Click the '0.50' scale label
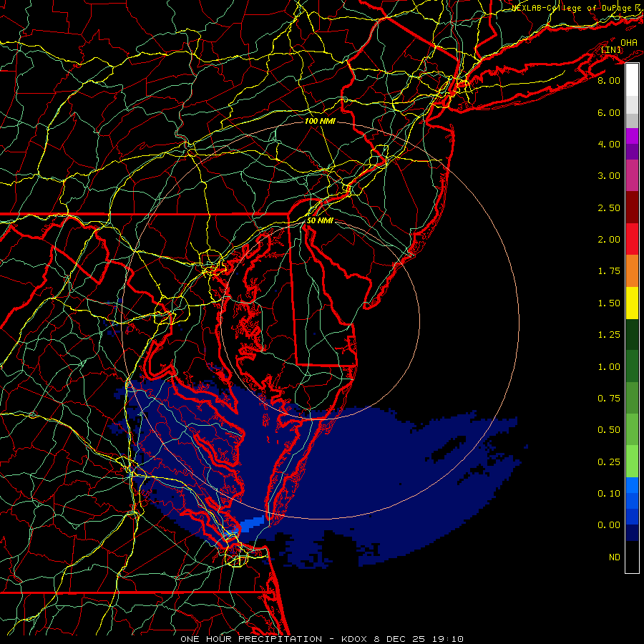This screenshot has width=644, height=644. point(609,430)
